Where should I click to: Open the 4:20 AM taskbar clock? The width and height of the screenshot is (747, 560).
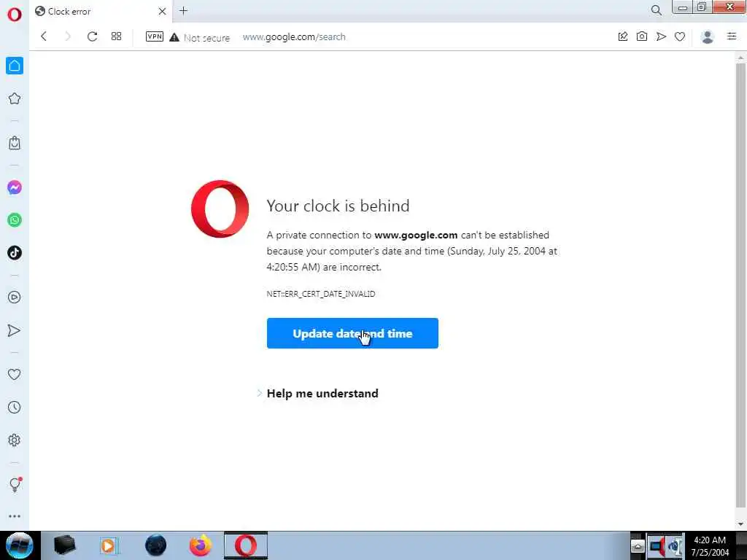710,545
